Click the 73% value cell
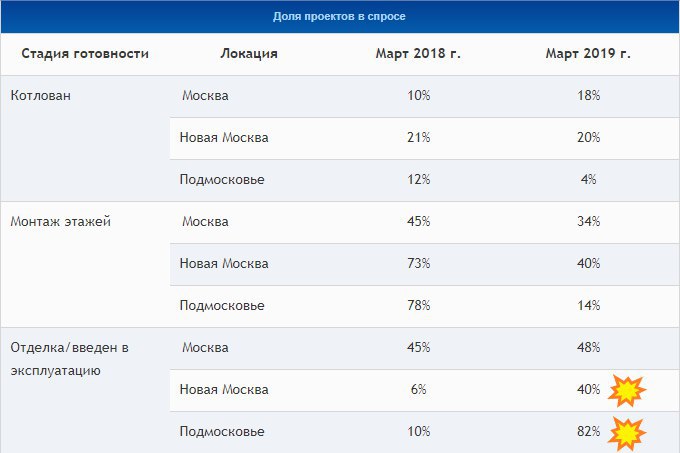The width and height of the screenshot is (680, 453). 418,263
